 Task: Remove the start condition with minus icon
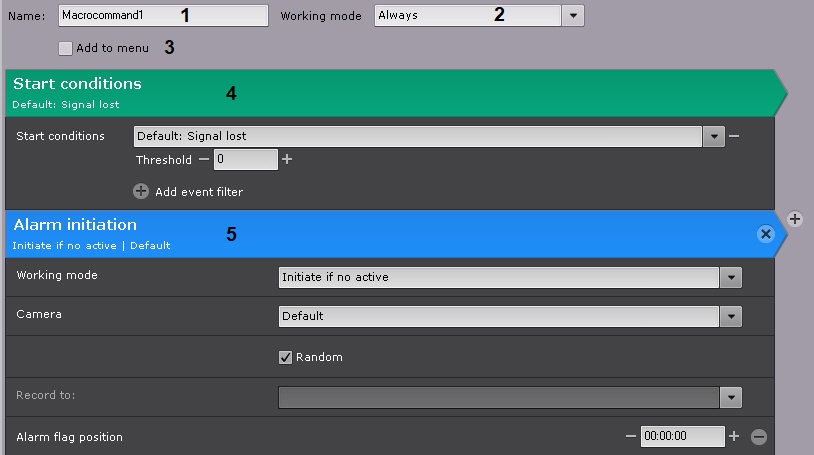[x=734, y=136]
